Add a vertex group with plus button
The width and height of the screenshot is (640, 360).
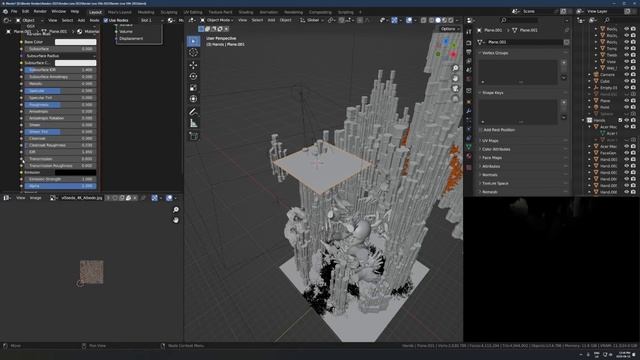[564, 63]
